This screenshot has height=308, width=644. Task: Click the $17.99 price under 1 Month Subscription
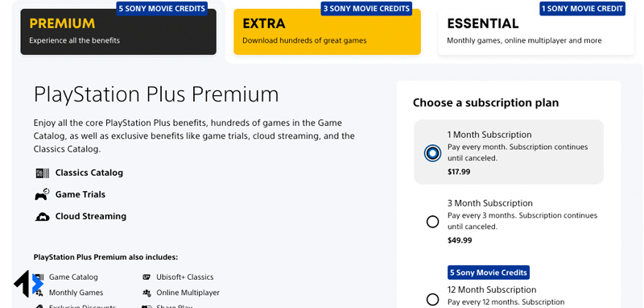(x=459, y=172)
